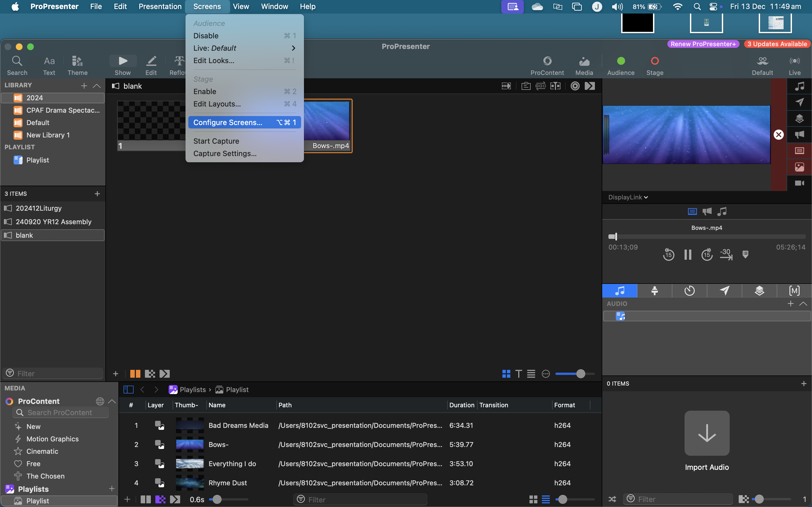Click the skip back 15 seconds icon
The image size is (812, 507).
tap(668, 255)
